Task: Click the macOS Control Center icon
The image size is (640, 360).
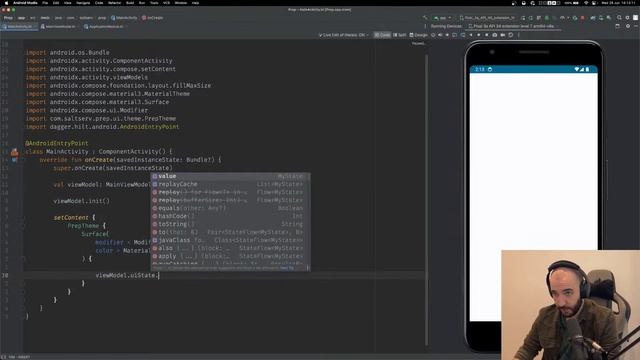Action: coord(594,3)
